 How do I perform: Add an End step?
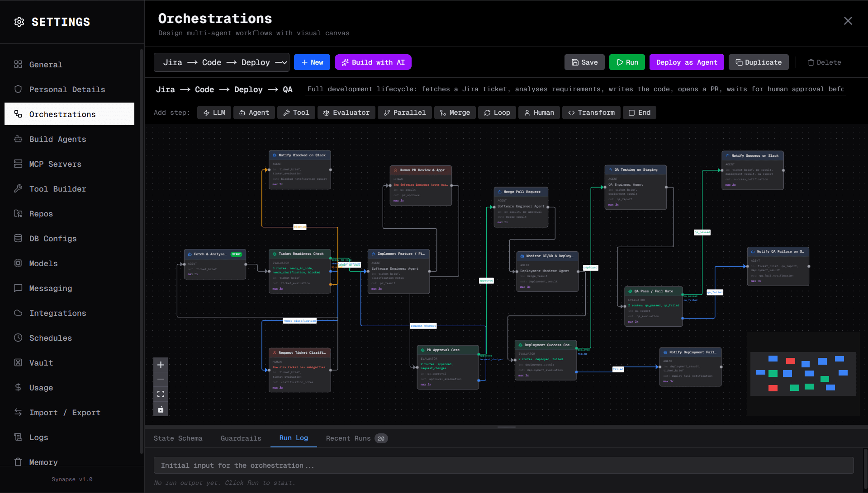pos(640,113)
